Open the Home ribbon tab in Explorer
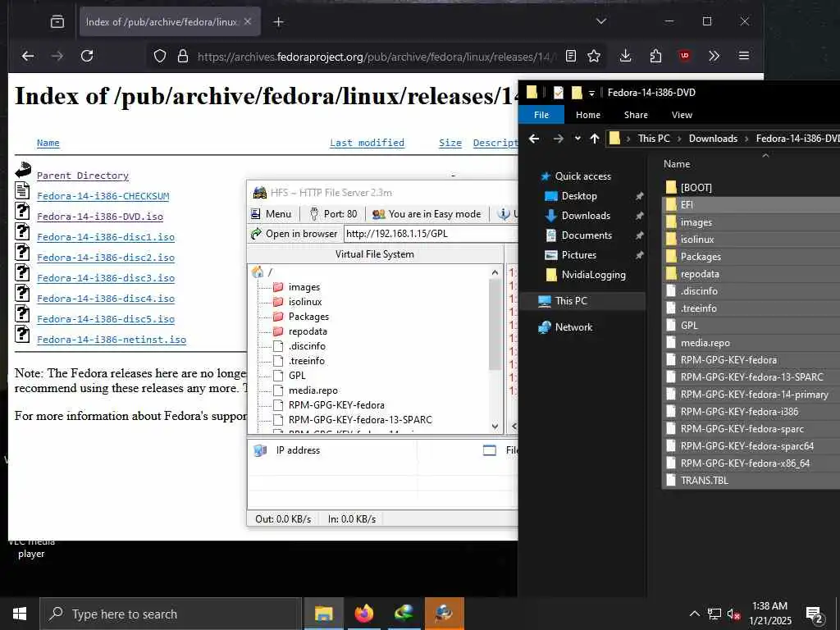The image size is (840, 630). coord(587,115)
